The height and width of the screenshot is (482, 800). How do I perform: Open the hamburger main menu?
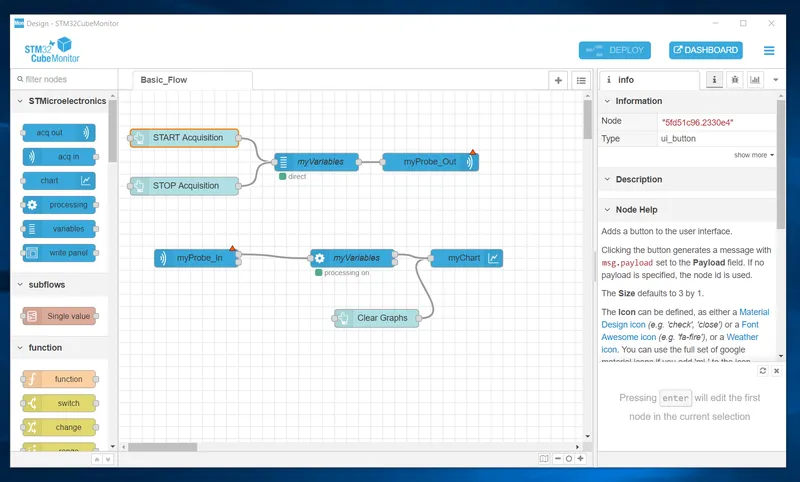[769, 50]
